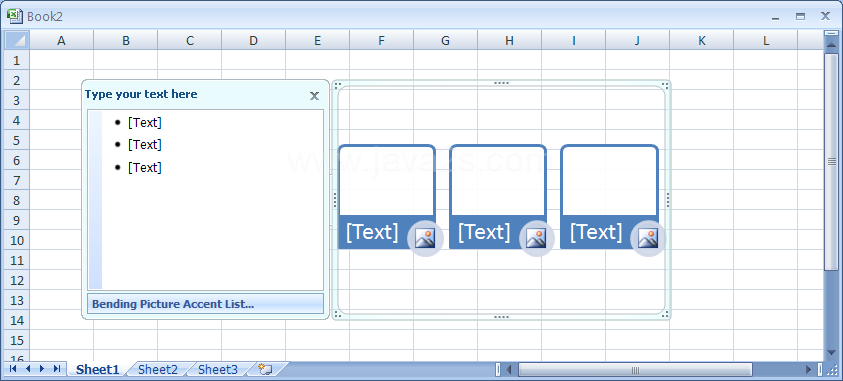This screenshot has height=381, width=843.
Task: Click the SmartArt top-middle sizing handle
Action: [x=501, y=83]
